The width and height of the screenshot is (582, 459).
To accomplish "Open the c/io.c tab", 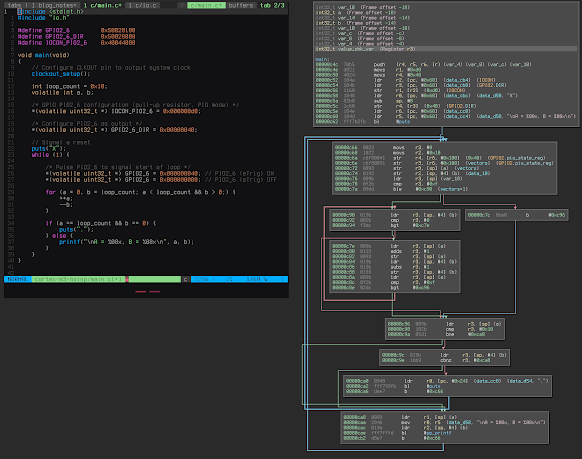I will point(143,5).
